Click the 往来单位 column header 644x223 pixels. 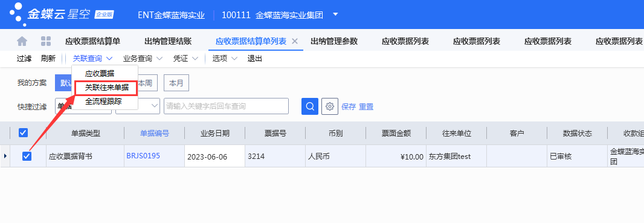point(456,133)
